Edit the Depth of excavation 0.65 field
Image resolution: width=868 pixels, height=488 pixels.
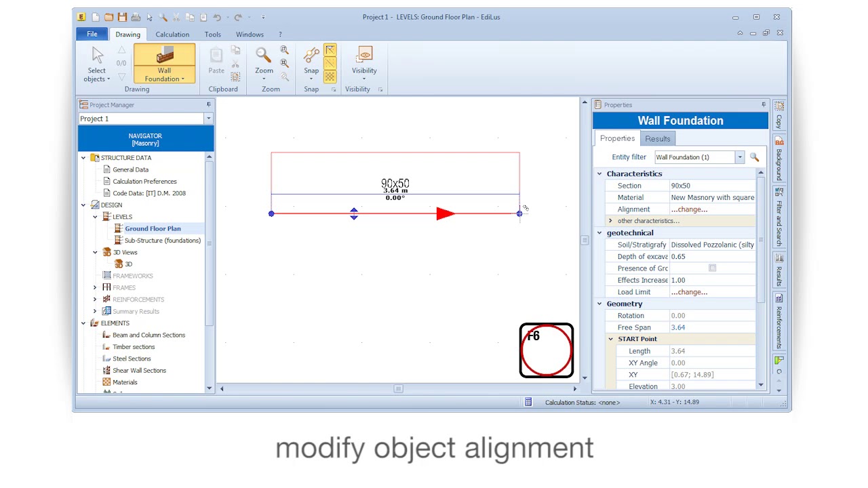coord(712,257)
